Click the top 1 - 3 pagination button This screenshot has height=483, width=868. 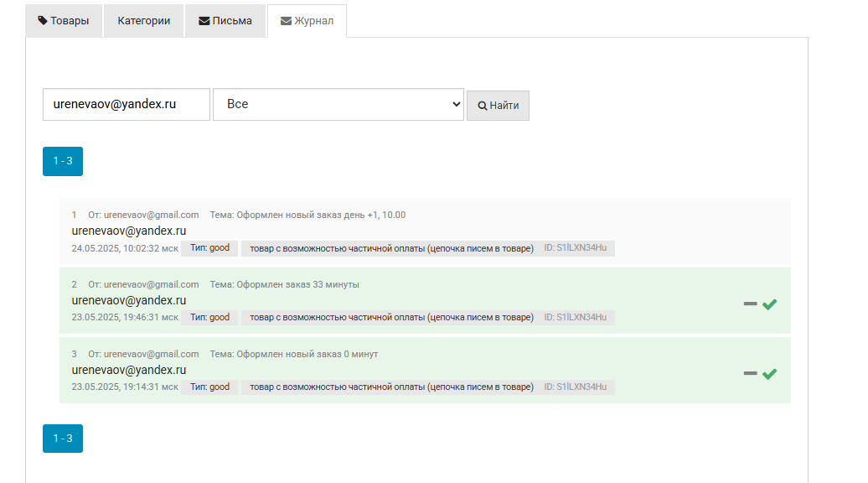point(63,161)
